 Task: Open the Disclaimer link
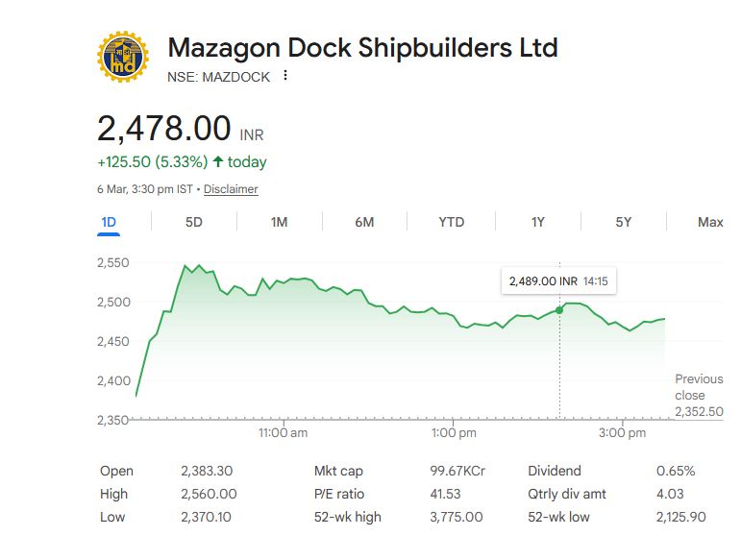[x=231, y=189]
